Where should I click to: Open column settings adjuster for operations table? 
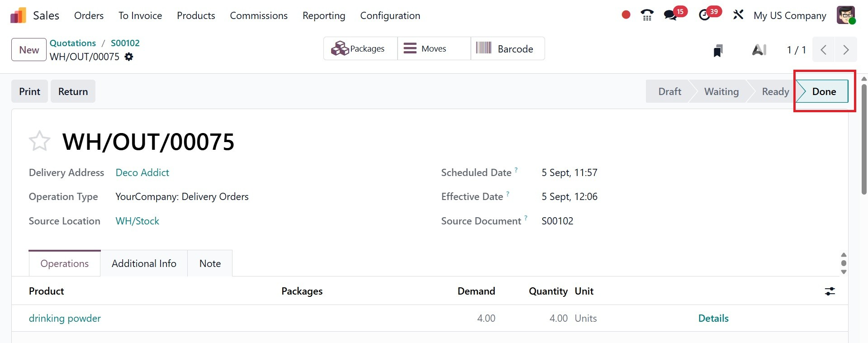click(830, 291)
